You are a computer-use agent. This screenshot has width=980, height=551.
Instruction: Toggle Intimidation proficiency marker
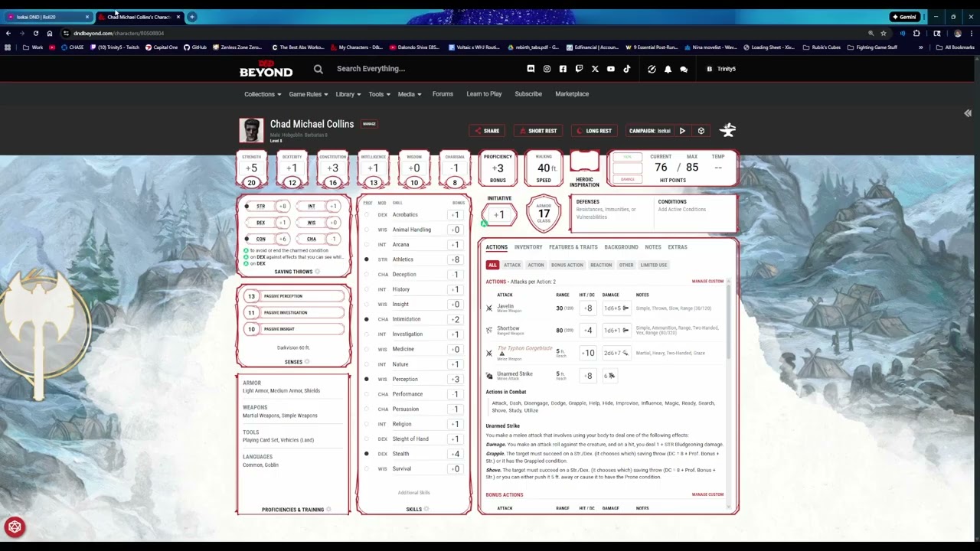(367, 319)
